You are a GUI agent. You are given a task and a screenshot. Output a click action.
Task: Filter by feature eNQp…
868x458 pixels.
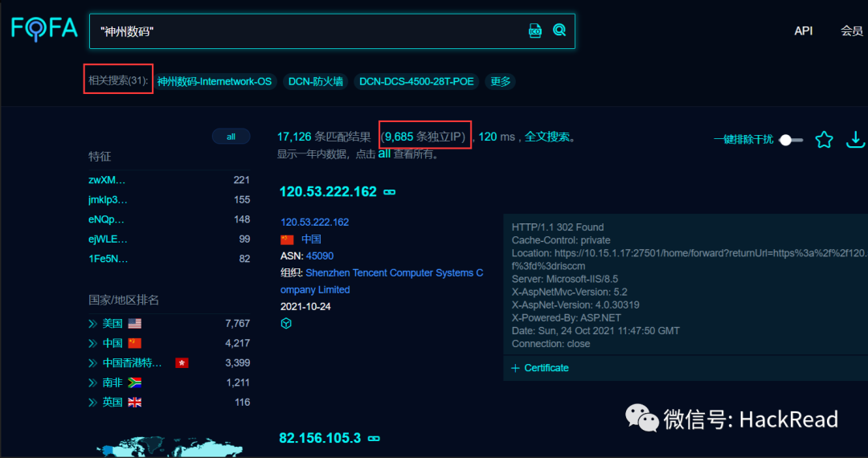[x=106, y=219]
